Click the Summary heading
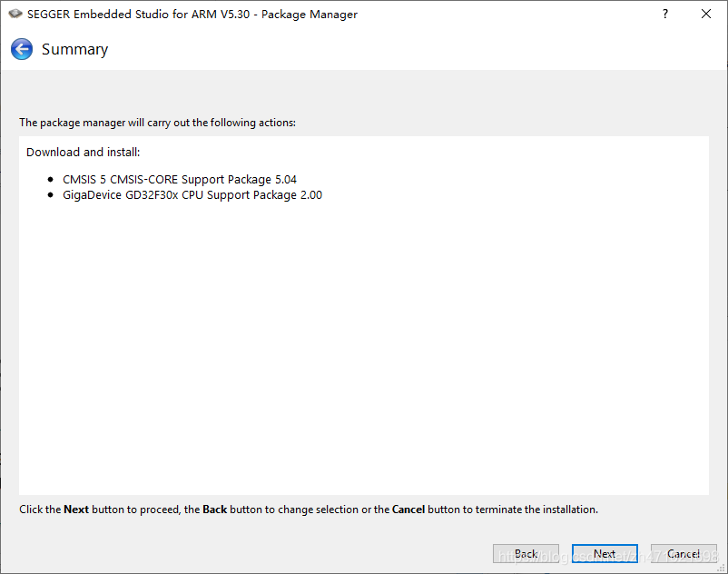 click(74, 49)
